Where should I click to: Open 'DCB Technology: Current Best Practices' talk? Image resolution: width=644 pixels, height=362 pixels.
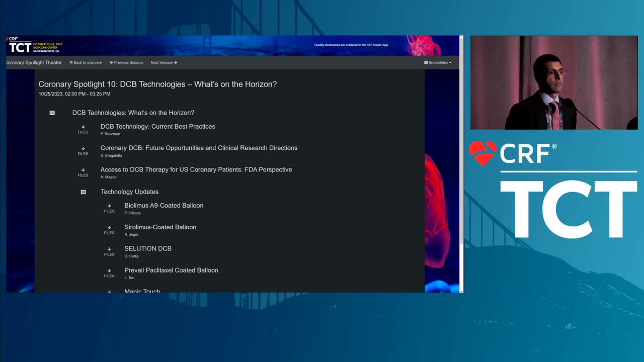coord(157,127)
